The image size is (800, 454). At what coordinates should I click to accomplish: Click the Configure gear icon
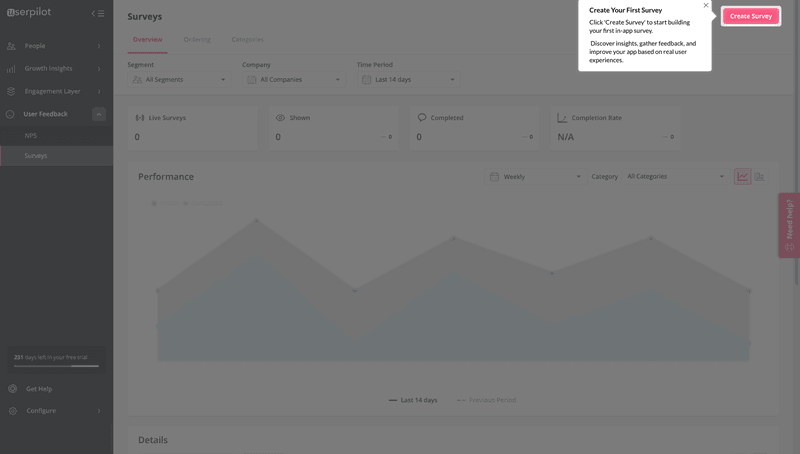tap(13, 411)
